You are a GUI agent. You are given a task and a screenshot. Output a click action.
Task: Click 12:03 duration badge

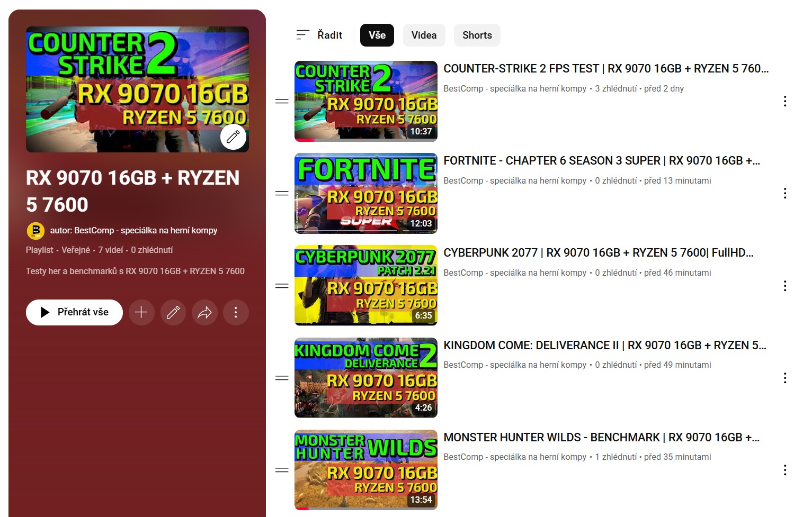coord(421,223)
